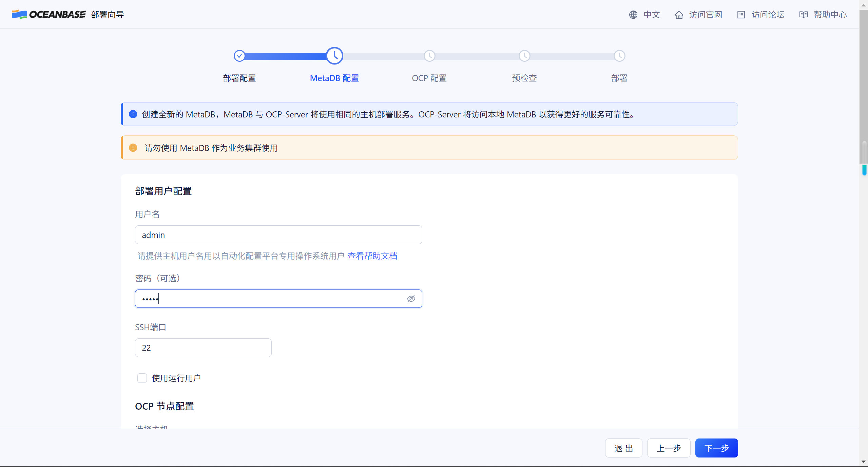
Task: Click the 预检查 step clock icon
Action: [524, 56]
